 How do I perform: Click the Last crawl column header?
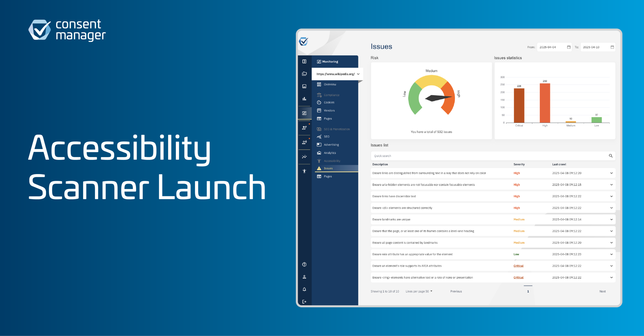pos(559,164)
